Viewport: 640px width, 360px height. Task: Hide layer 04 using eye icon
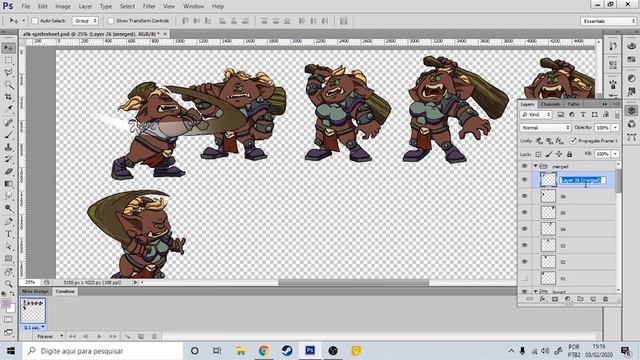coord(524,229)
